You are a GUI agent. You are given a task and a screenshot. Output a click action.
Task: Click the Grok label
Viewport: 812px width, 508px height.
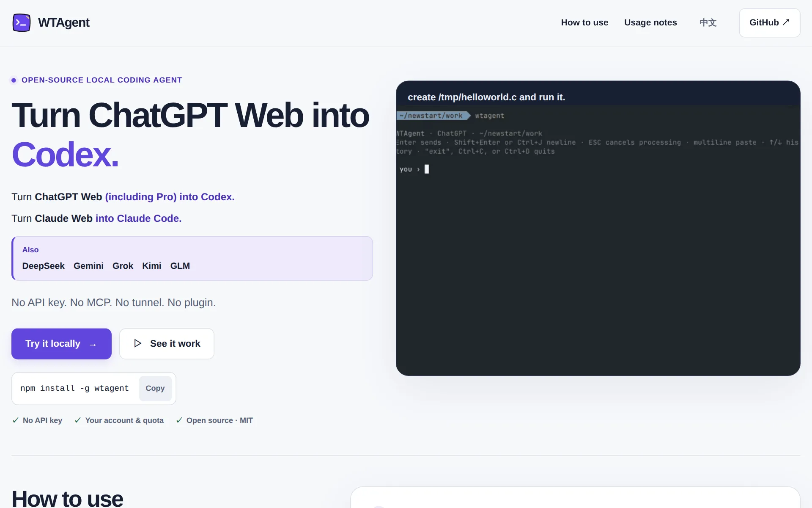pos(123,266)
